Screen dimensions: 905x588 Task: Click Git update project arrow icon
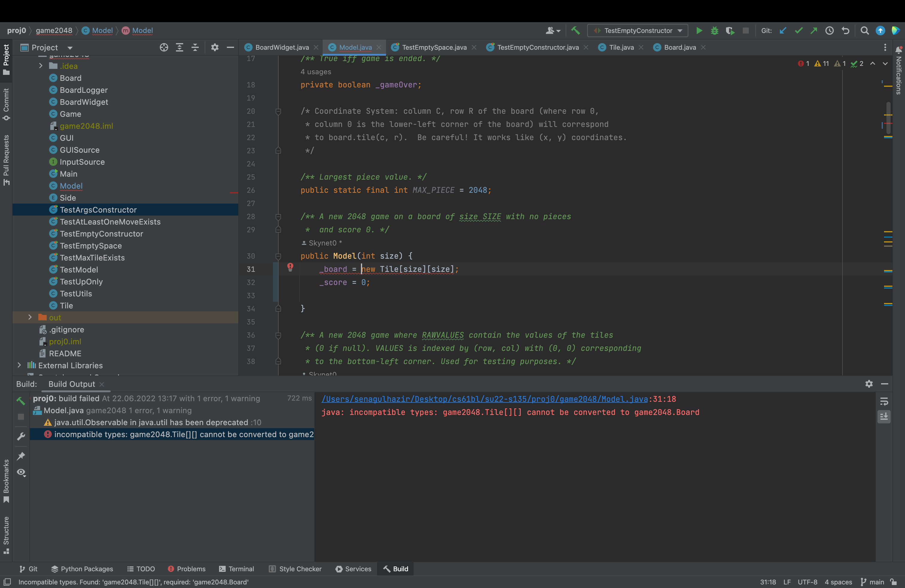coord(783,31)
